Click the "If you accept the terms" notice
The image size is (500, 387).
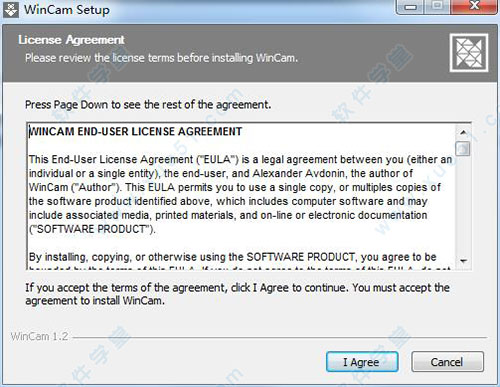coord(237,294)
